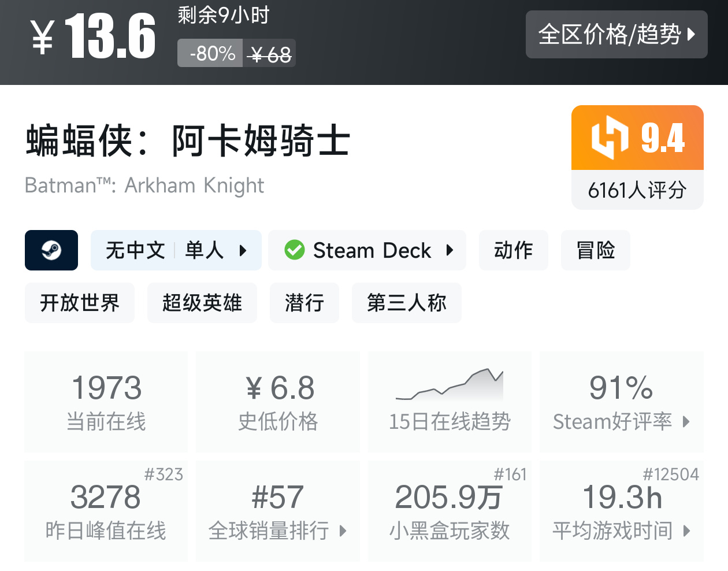The height and width of the screenshot is (571, 728).
Task: Select the 动作 (Action) tag
Action: click(513, 250)
